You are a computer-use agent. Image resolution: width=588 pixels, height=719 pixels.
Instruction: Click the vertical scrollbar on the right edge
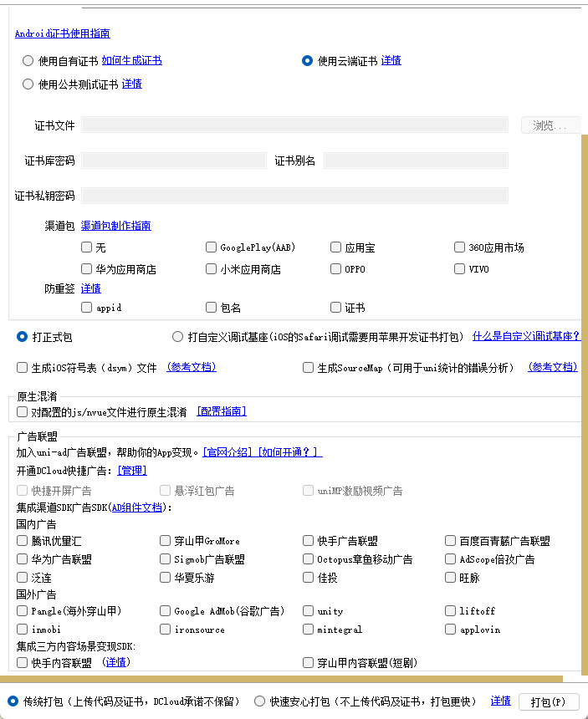(585, 404)
